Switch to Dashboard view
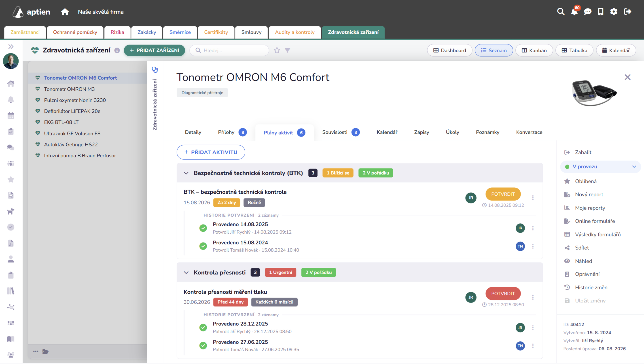This screenshot has height=364, width=644. [449, 50]
